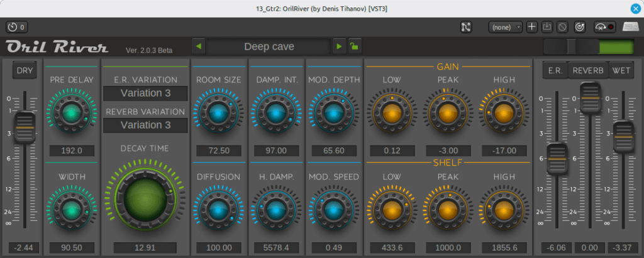Toggle the REVERB output button
The height and width of the screenshot is (258, 644).
point(588,70)
